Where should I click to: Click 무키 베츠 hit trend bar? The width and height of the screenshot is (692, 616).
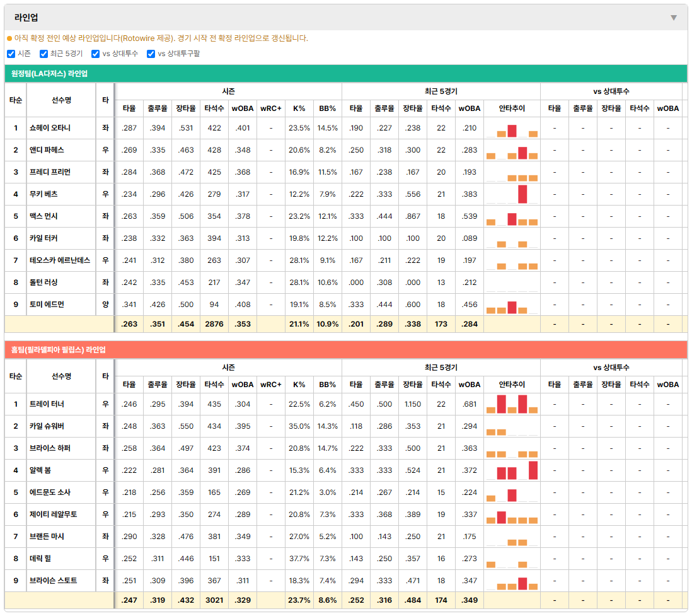[522, 194]
